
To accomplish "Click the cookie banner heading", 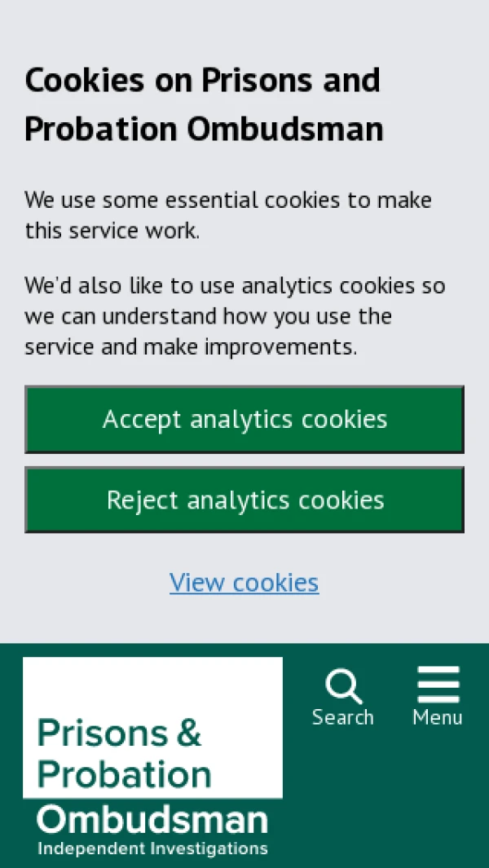I will pos(204,104).
